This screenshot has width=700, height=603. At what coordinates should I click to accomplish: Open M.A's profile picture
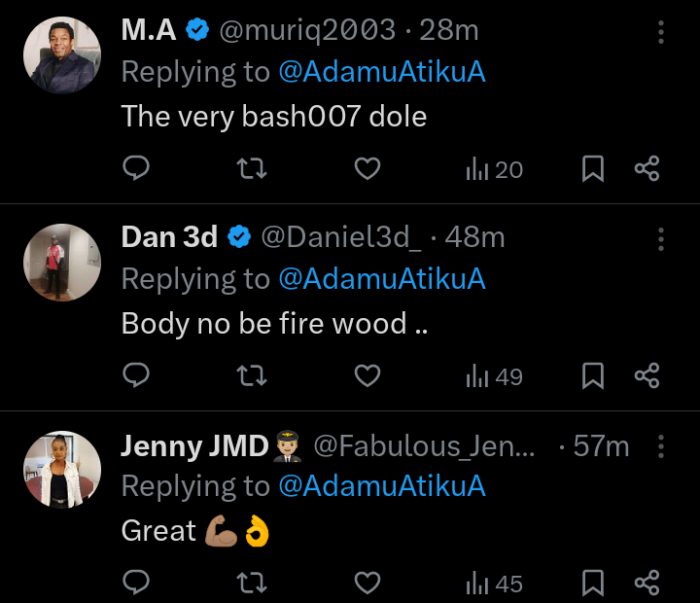(62, 56)
